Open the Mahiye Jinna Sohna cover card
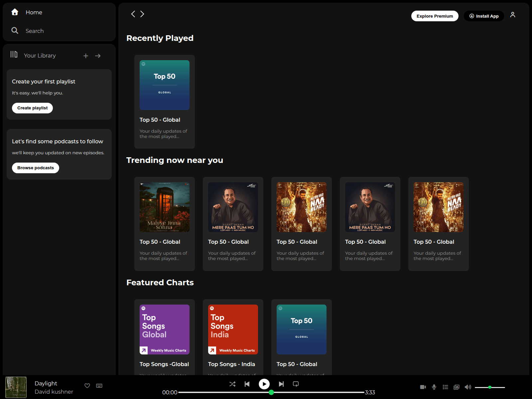The width and height of the screenshot is (532, 399). [165, 207]
